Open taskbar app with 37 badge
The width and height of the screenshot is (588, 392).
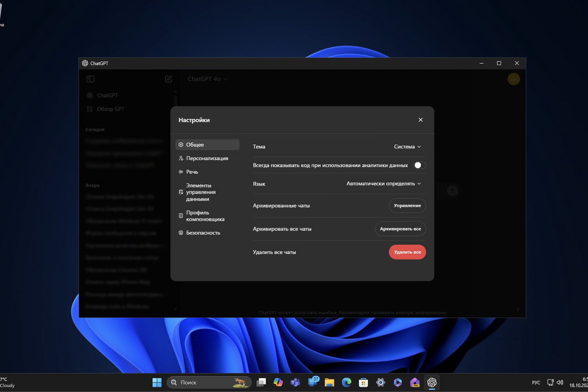(313, 382)
